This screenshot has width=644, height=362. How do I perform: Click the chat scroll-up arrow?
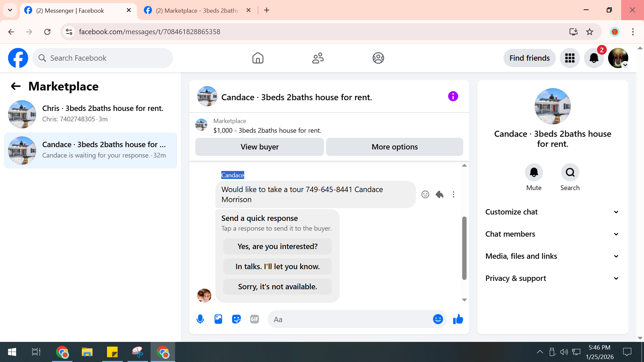[x=464, y=166]
